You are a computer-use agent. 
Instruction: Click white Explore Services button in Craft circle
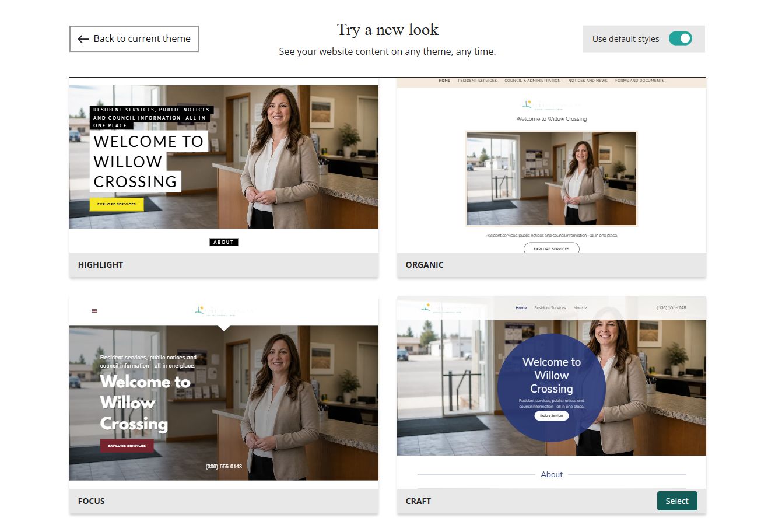[552, 415]
